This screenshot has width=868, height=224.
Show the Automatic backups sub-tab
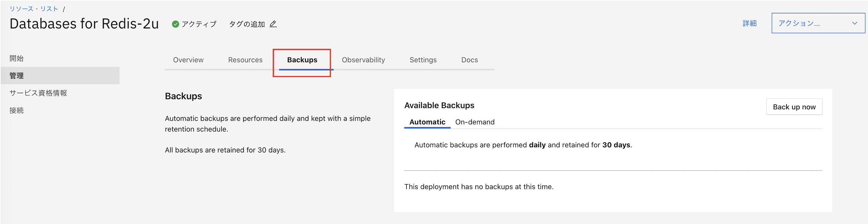(427, 122)
